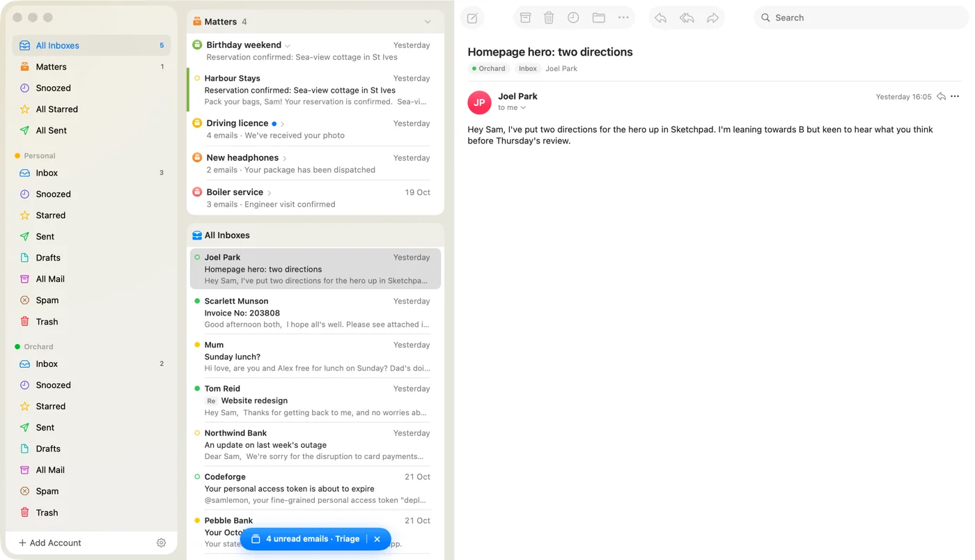Open Personal Inbox folder
975x560 pixels.
[91, 173]
